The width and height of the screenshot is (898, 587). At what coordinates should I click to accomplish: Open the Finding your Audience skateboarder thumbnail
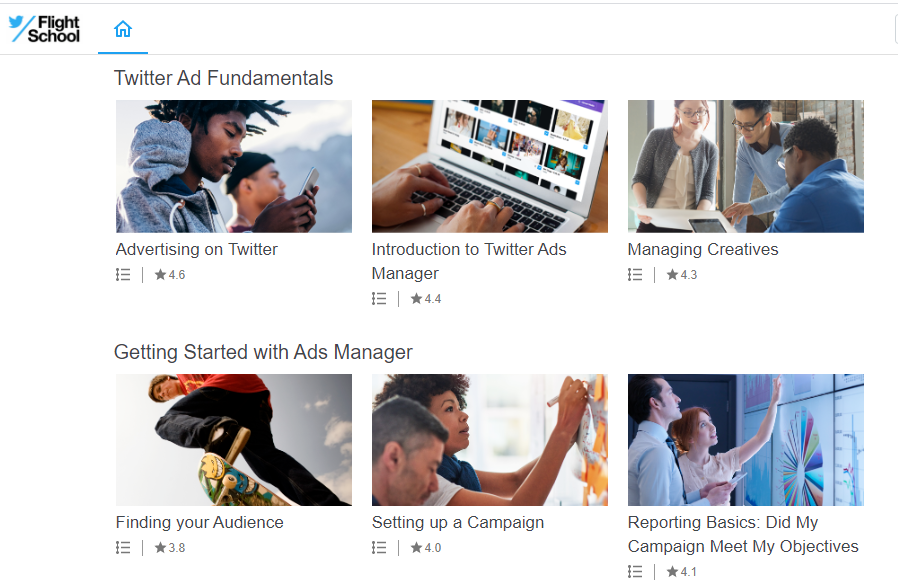point(234,440)
